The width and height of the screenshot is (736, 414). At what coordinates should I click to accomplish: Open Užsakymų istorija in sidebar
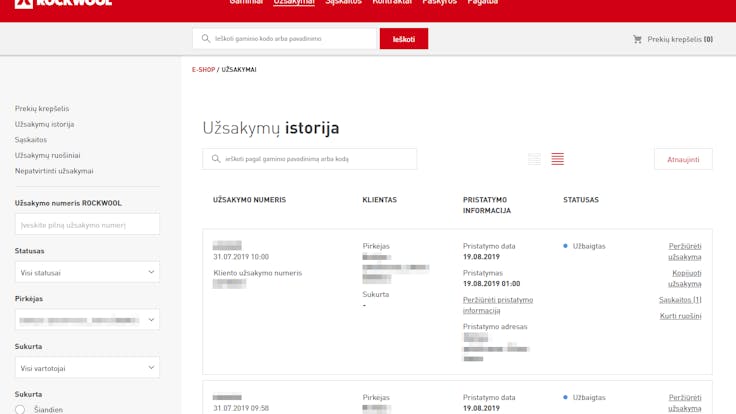tap(44, 124)
